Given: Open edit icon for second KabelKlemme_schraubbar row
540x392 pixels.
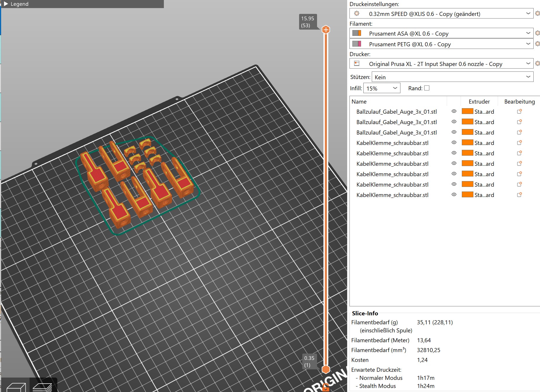Looking at the screenshot, I should click(x=519, y=153).
